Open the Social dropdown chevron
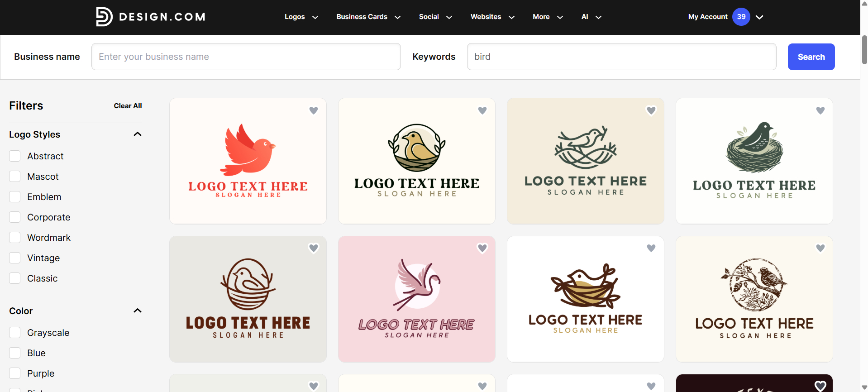The height and width of the screenshot is (392, 868). tap(449, 17)
